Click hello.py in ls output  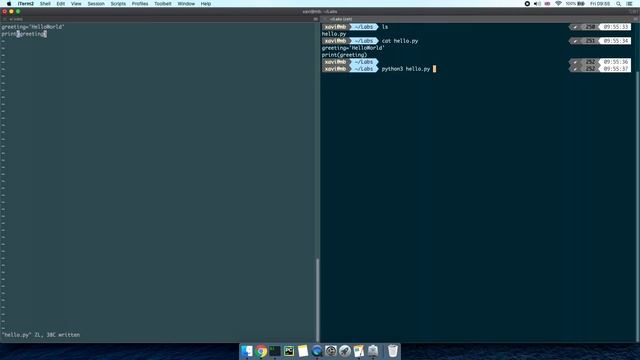tap(334, 34)
